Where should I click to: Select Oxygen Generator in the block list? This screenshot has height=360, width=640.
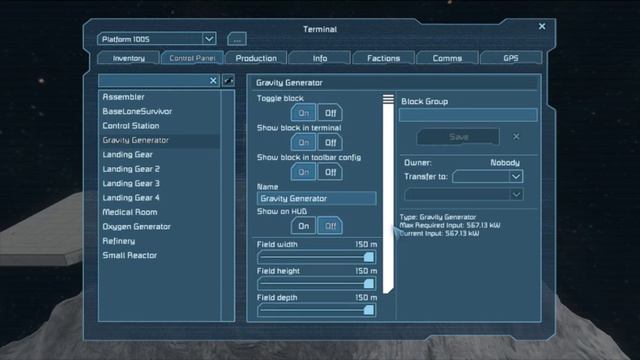[159, 227]
